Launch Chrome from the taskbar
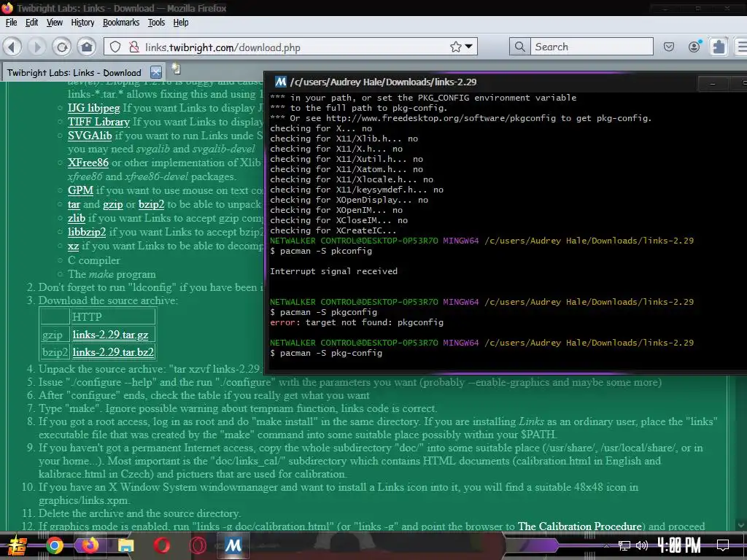747x560 pixels. (x=55, y=545)
